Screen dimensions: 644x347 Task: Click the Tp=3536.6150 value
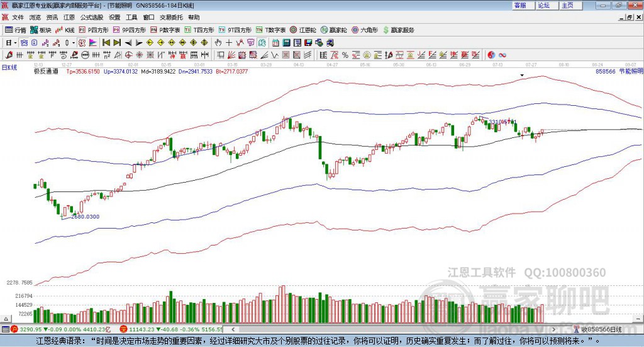click(83, 71)
